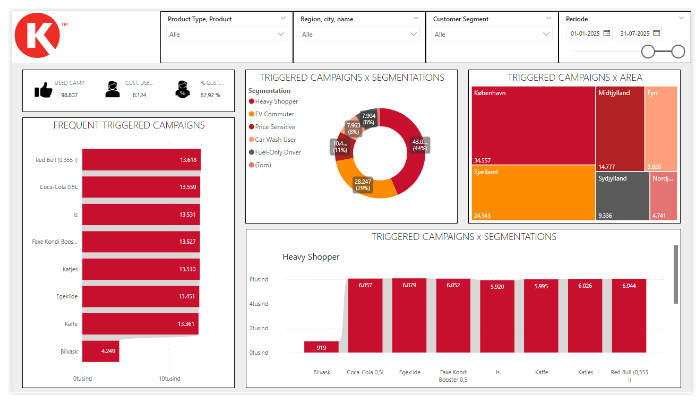This screenshot has height=400, width=700.
Task: Click the Circle K logo
Action: coord(37,35)
